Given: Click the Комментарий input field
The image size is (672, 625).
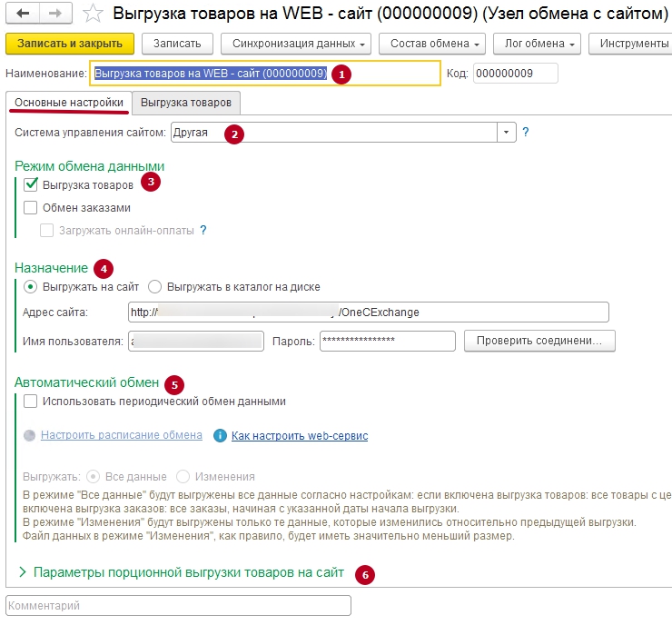Looking at the screenshot, I should [178, 605].
